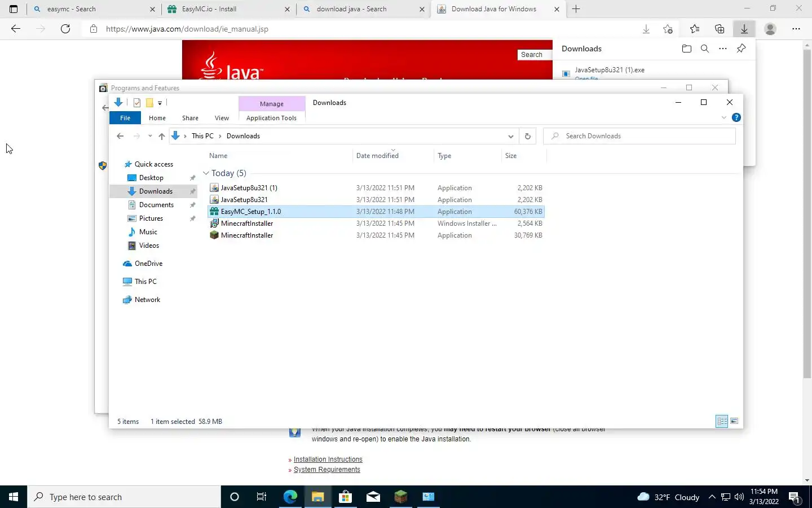
Task: Open OneDrive in navigation pane
Action: pyautogui.click(x=148, y=264)
